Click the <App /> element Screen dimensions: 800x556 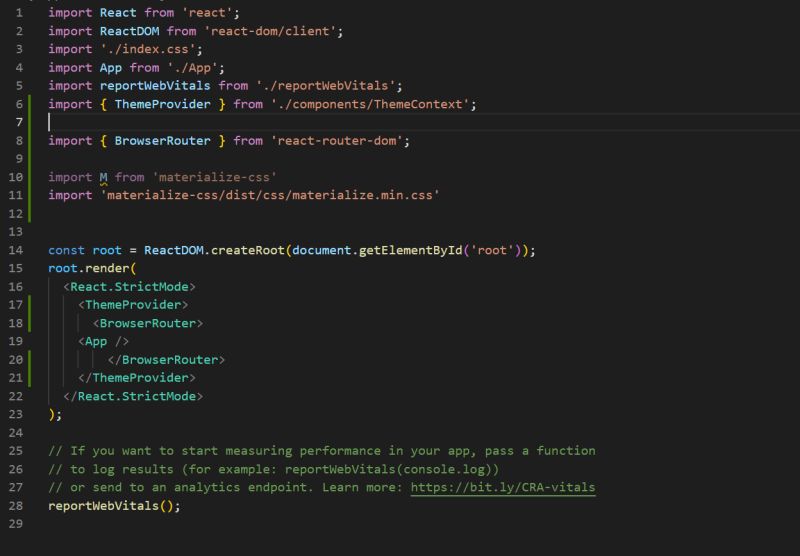[104, 342]
